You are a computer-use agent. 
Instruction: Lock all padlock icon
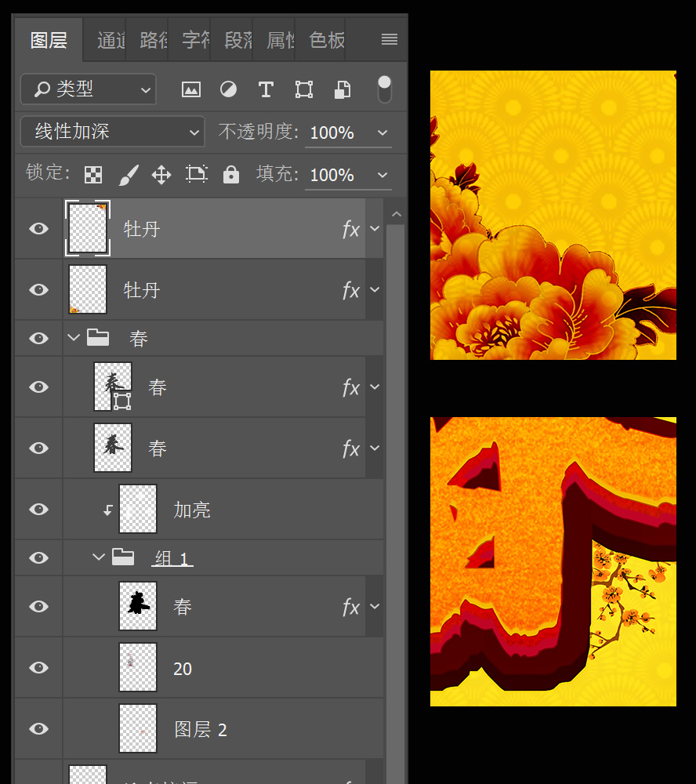(x=231, y=175)
